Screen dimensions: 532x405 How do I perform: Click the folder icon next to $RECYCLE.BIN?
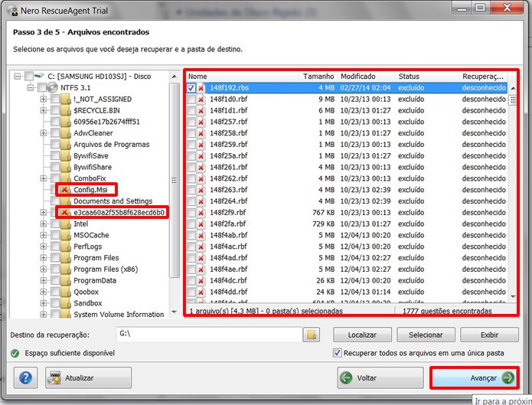click(66, 110)
